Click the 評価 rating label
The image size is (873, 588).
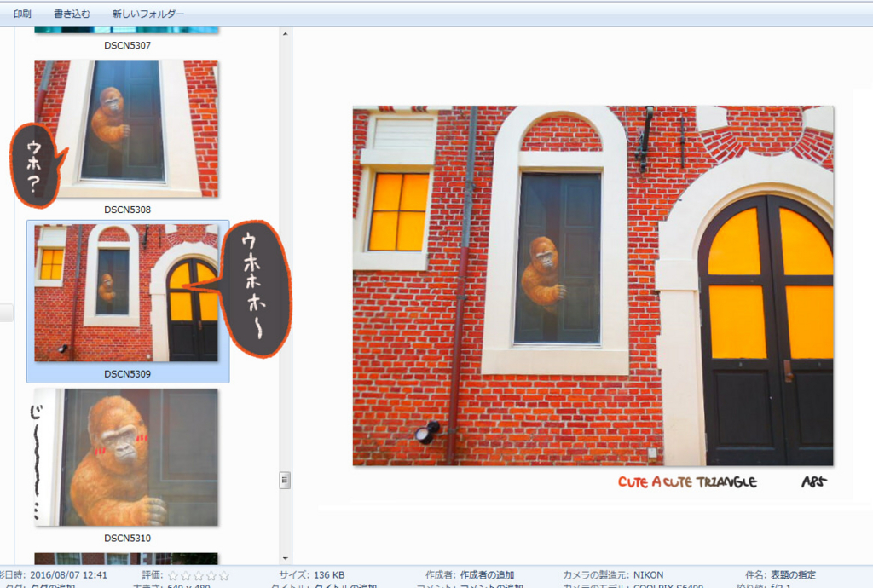pos(152,574)
